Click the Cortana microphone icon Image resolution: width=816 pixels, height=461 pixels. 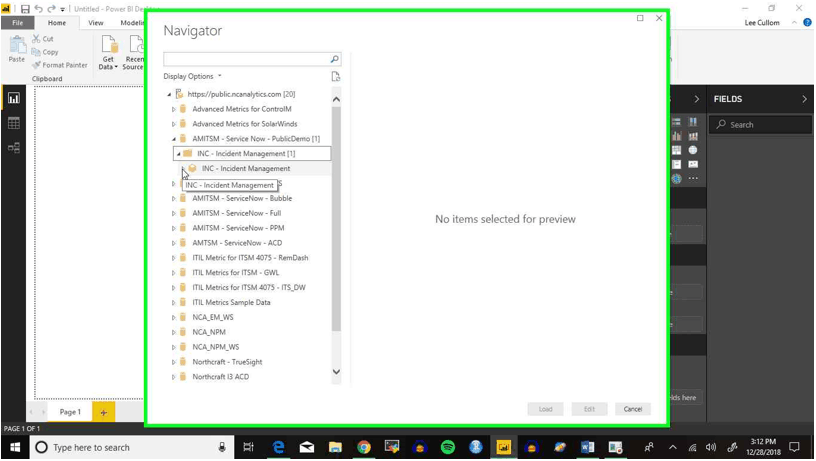(222, 447)
